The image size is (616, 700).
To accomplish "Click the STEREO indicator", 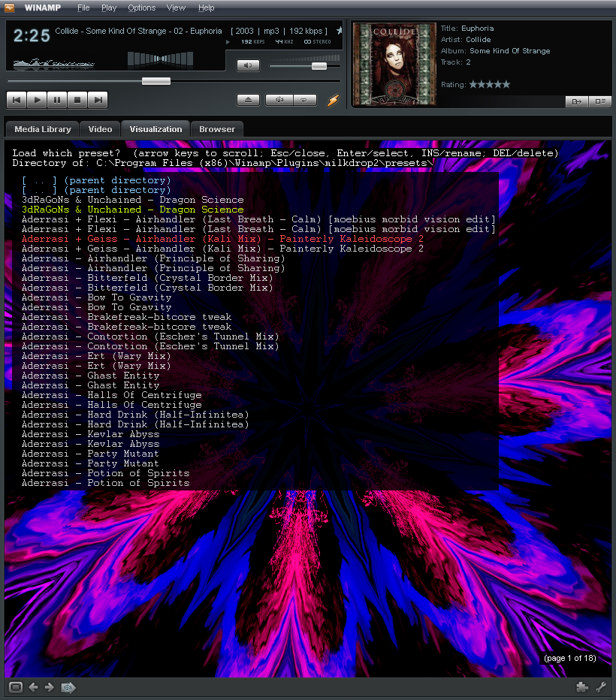I will (x=317, y=41).
